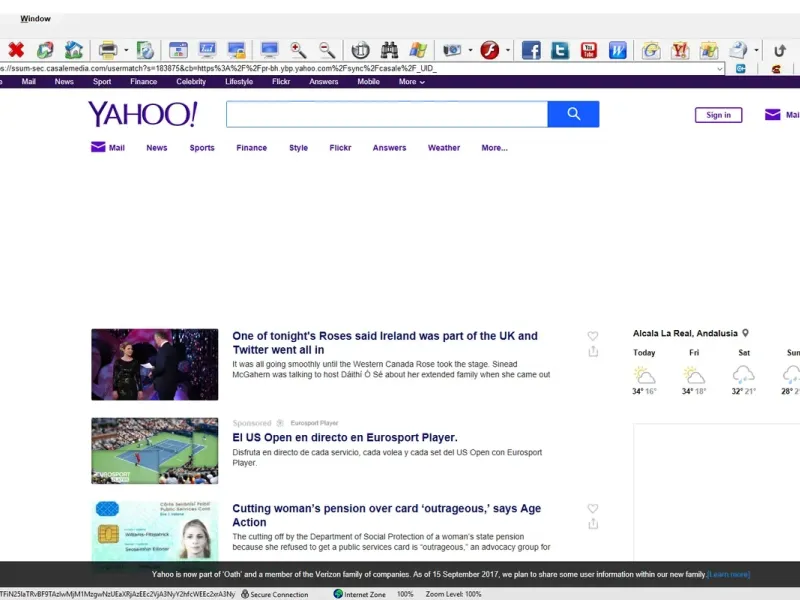Click the monitor 1:1 size icon
The height and width of the screenshot is (600, 800).
click(207, 50)
